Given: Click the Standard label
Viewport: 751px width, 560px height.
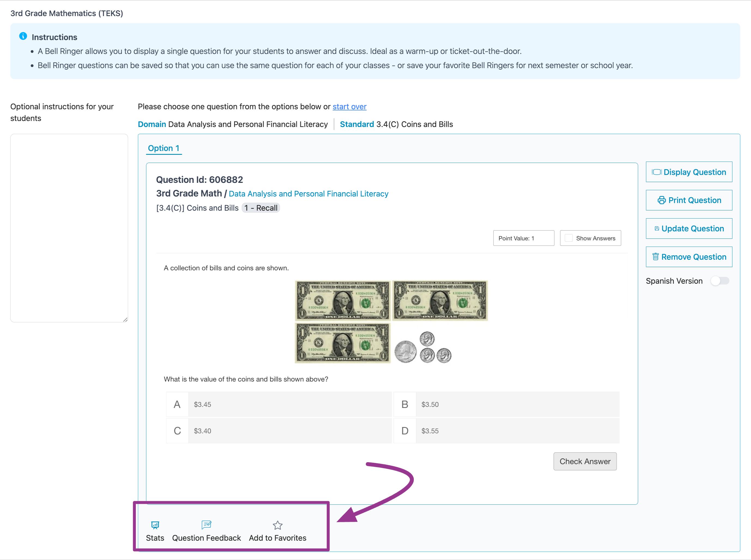Looking at the screenshot, I should [357, 124].
